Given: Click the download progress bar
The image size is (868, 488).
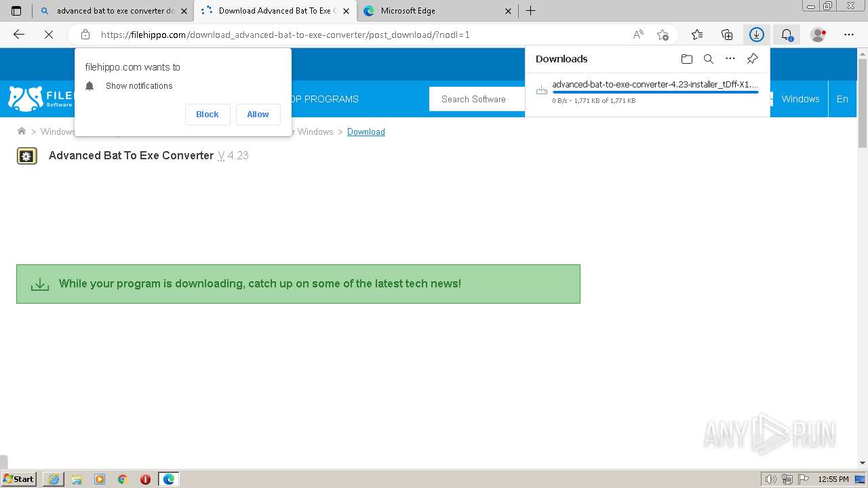Looking at the screenshot, I should [x=655, y=92].
